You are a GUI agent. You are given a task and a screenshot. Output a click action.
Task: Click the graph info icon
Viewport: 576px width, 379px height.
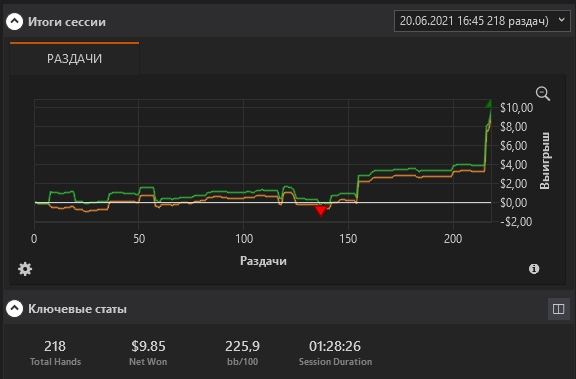pos(534,269)
